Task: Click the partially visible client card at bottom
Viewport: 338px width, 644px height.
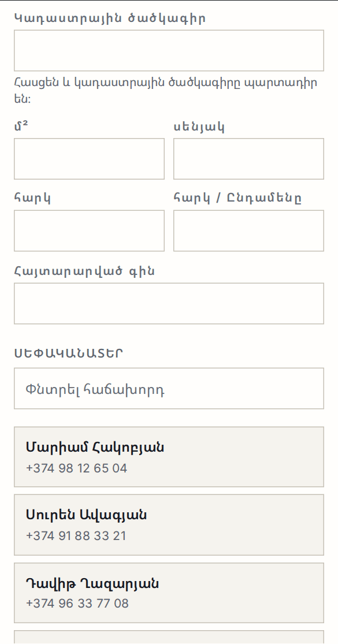Action: point(169,637)
